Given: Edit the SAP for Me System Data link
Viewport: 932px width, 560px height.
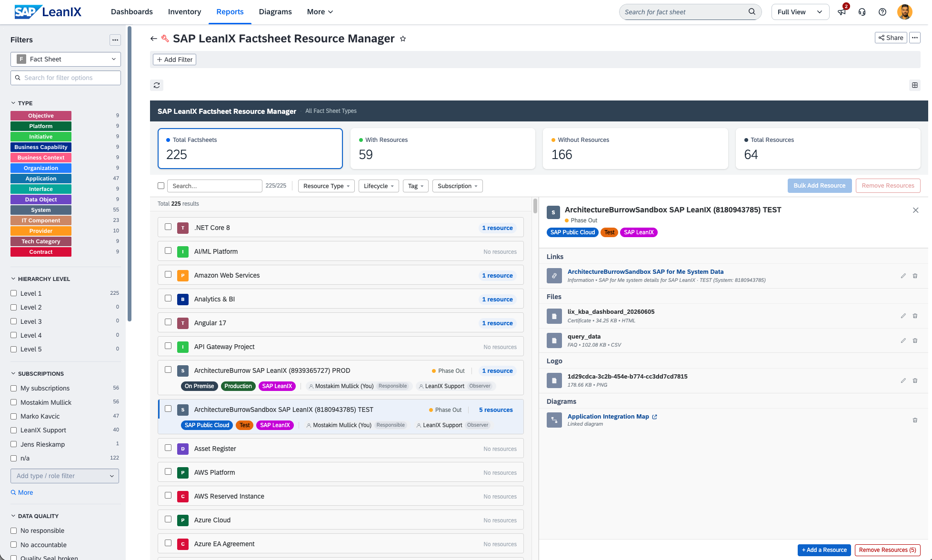Looking at the screenshot, I should [x=903, y=276].
